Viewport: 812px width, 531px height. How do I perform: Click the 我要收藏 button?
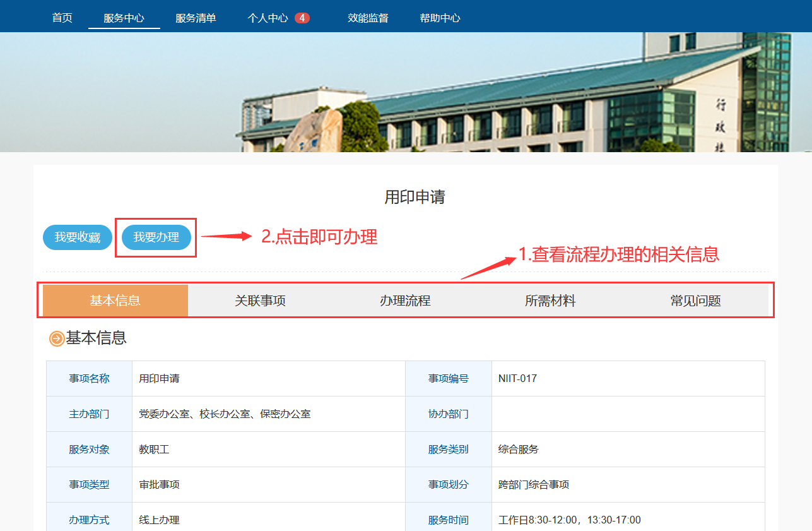tap(78, 237)
